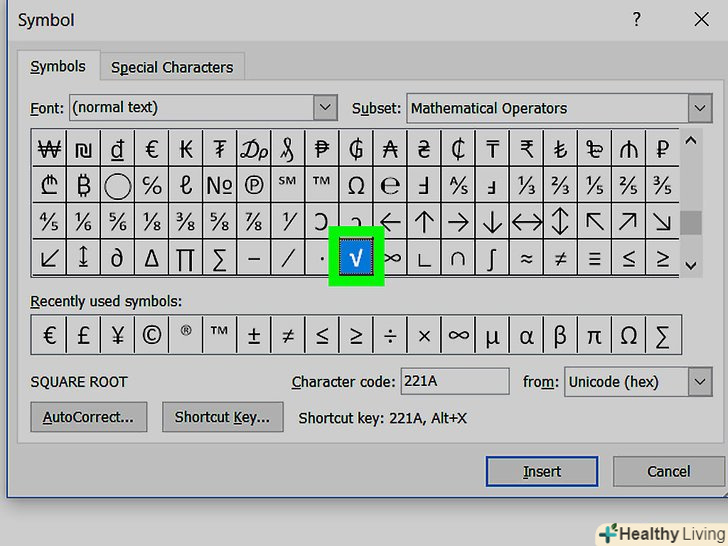The image size is (728, 546).
Task: Expand the Subset dropdown
Action: [700, 108]
